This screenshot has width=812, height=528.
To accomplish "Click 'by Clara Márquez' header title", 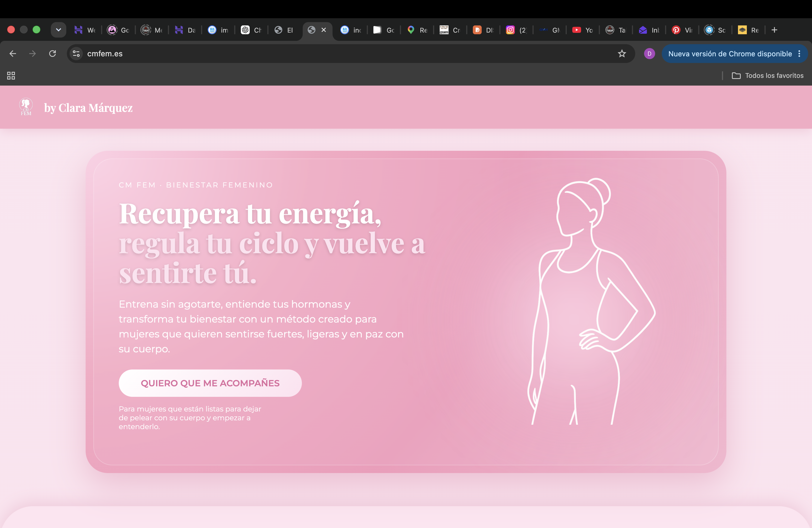I will pos(88,108).
